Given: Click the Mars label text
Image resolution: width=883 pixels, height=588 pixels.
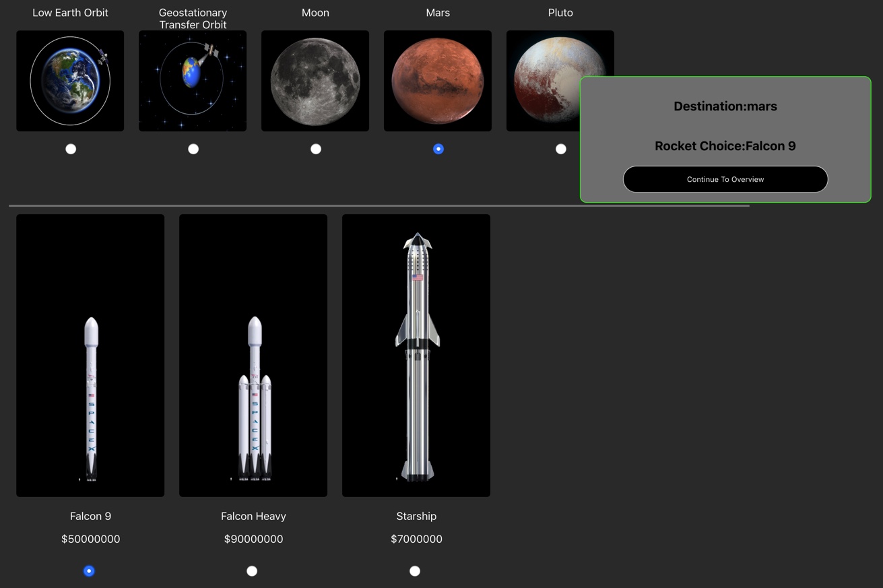Looking at the screenshot, I should click(438, 13).
